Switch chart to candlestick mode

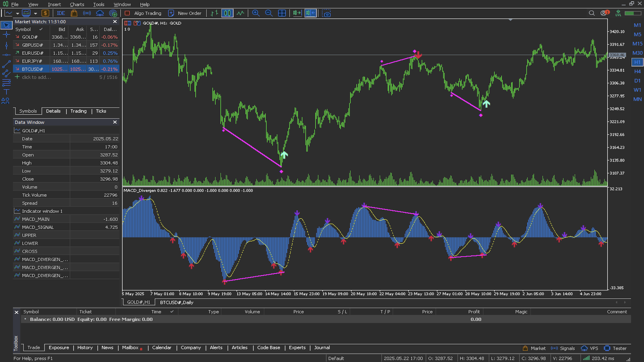[x=227, y=13]
